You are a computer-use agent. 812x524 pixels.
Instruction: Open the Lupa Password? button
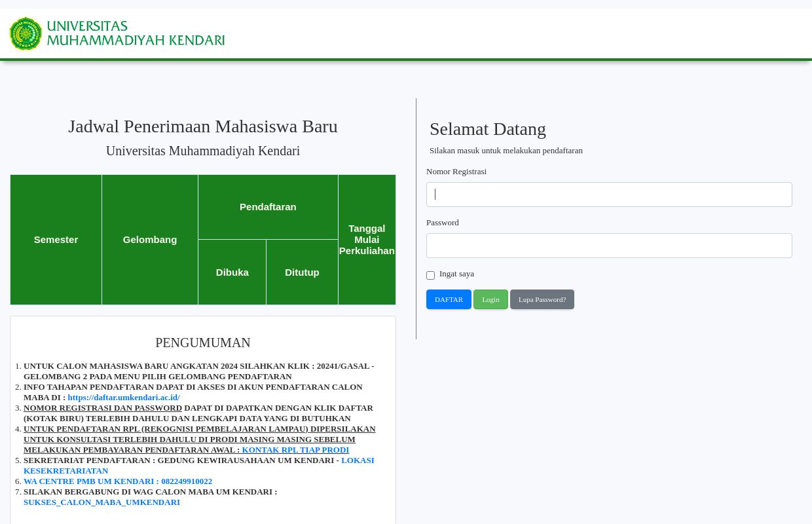pyautogui.click(x=542, y=299)
